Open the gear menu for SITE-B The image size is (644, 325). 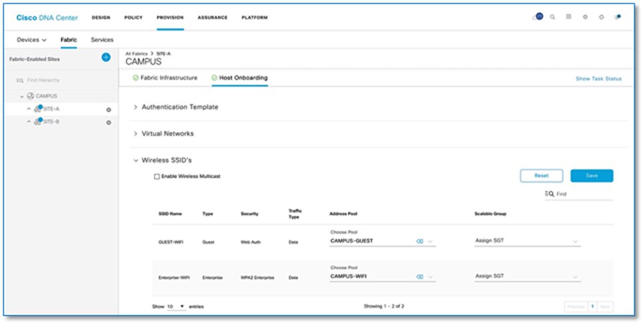109,123
